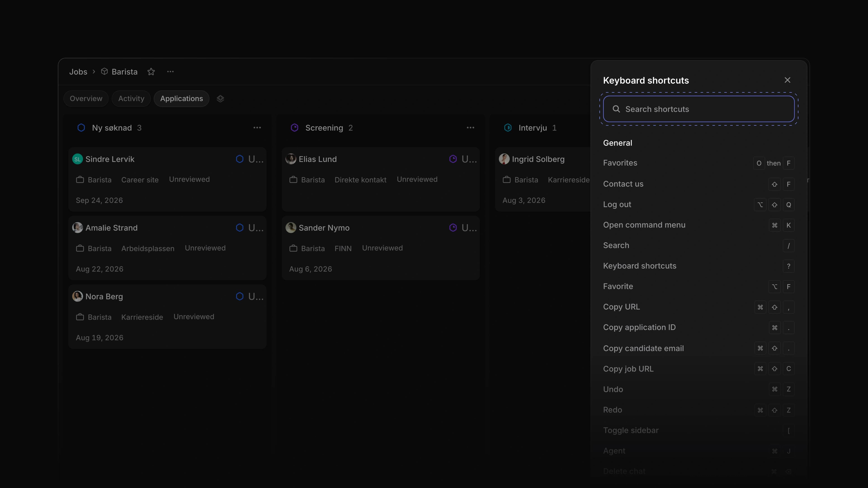Click the magnifier icon in Search shortcuts

(x=616, y=109)
